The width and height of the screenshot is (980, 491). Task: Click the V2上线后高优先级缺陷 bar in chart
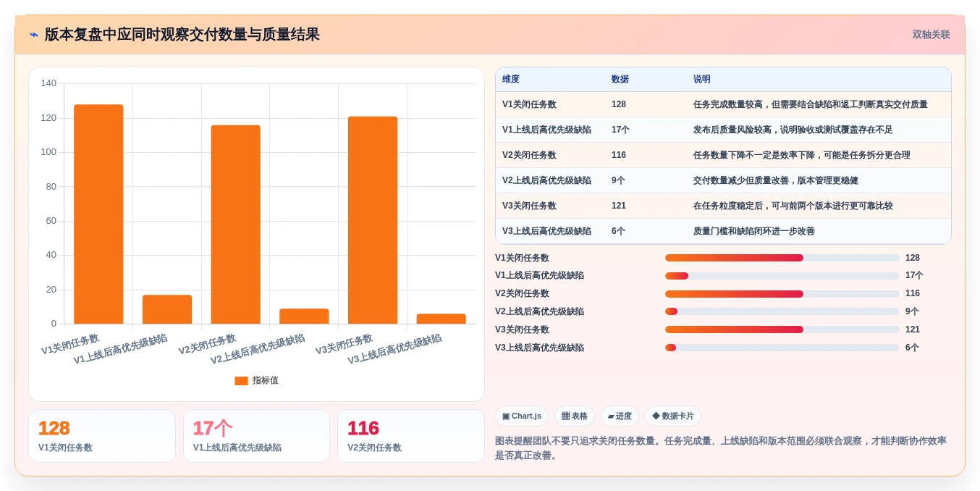click(304, 316)
